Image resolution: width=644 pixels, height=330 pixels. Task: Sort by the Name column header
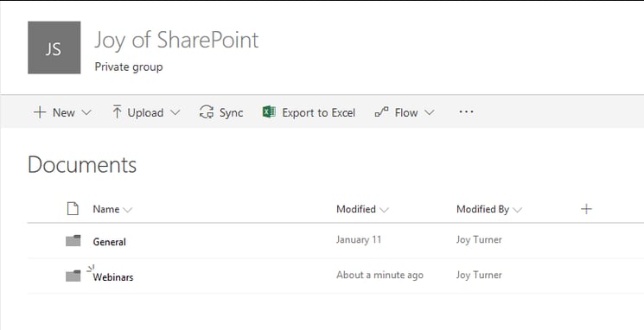click(x=106, y=209)
